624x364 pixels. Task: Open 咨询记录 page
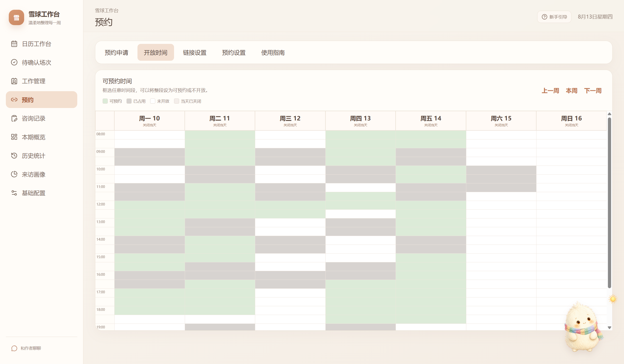point(42,118)
